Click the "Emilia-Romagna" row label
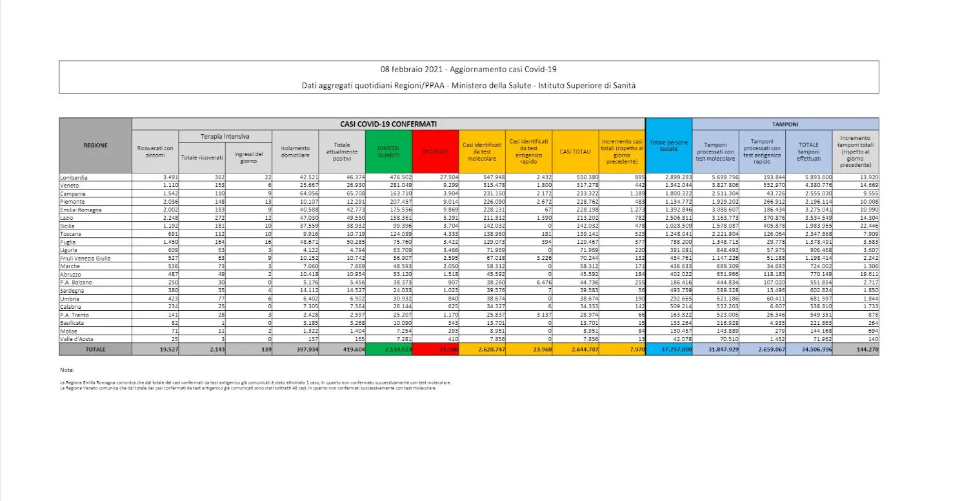Viewport: 980px width, 501px height. (x=95, y=210)
